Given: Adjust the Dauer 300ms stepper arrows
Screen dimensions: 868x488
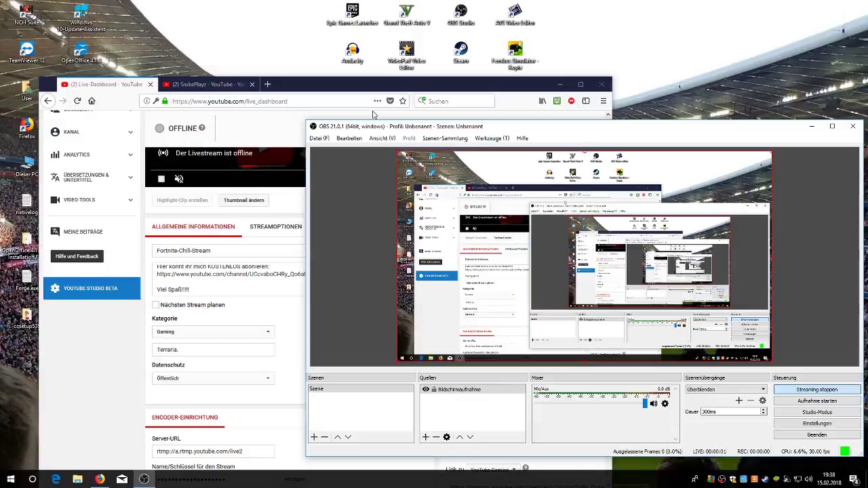Looking at the screenshot, I should coord(763,411).
